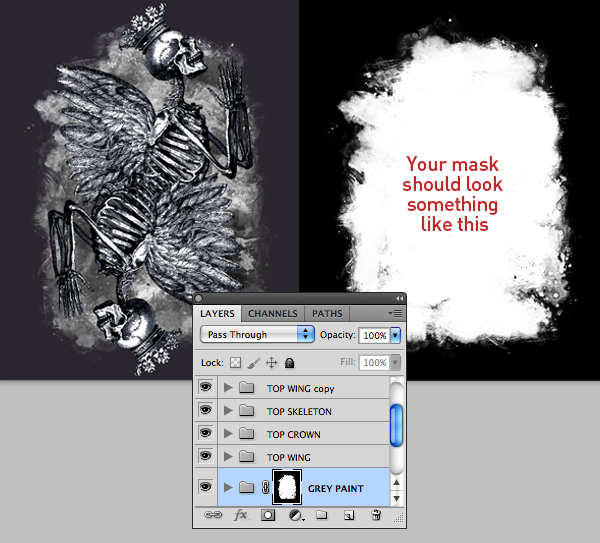Image resolution: width=600 pixels, height=543 pixels.
Task: Select the TOP WING layer name
Action: 289,457
